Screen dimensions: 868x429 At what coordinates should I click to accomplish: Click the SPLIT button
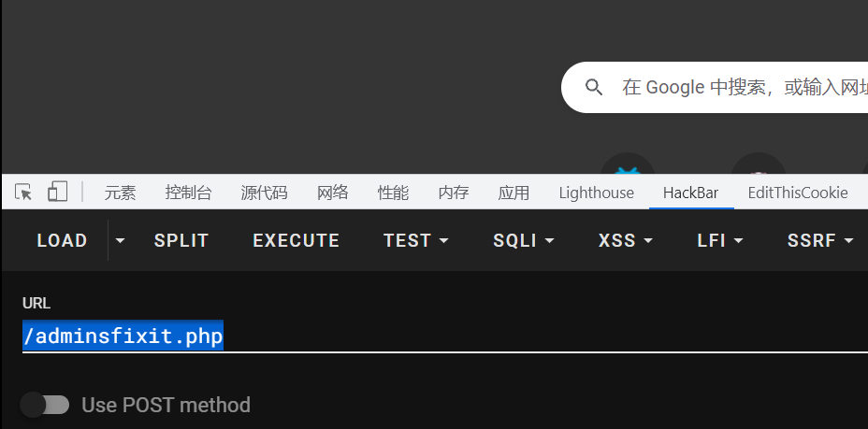point(181,240)
